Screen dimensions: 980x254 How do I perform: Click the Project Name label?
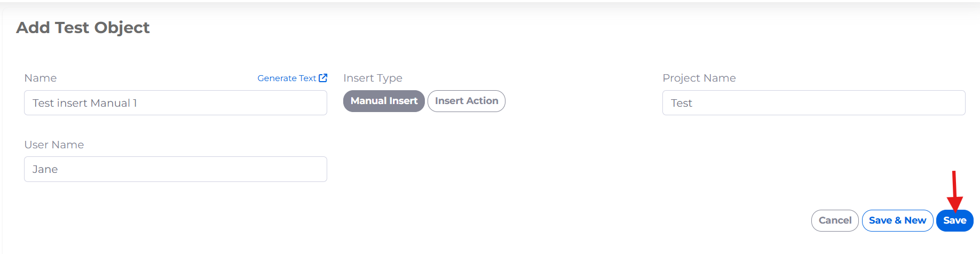[x=699, y=78]
